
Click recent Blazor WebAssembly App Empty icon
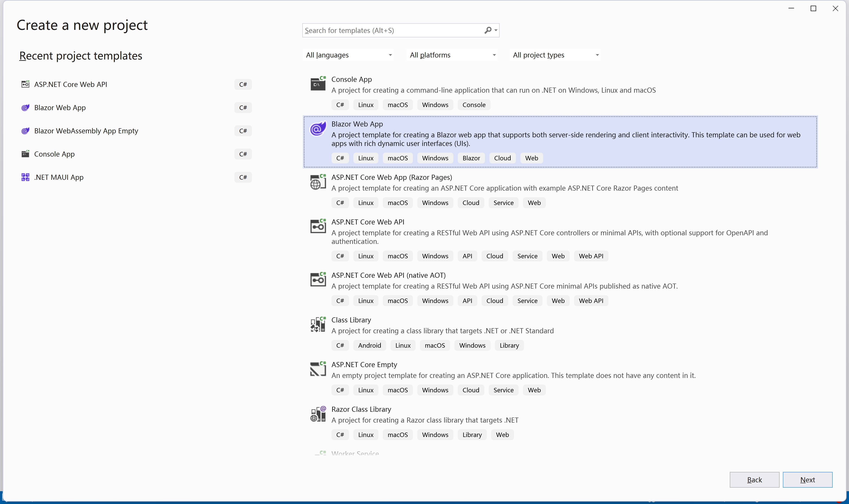(25, 131)
